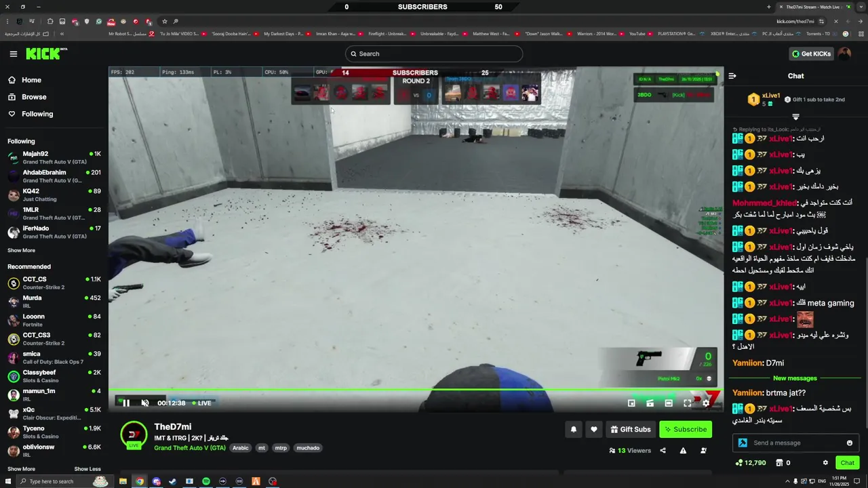Pause the live stream
This screenshot has width=868, height=488.
125,403
